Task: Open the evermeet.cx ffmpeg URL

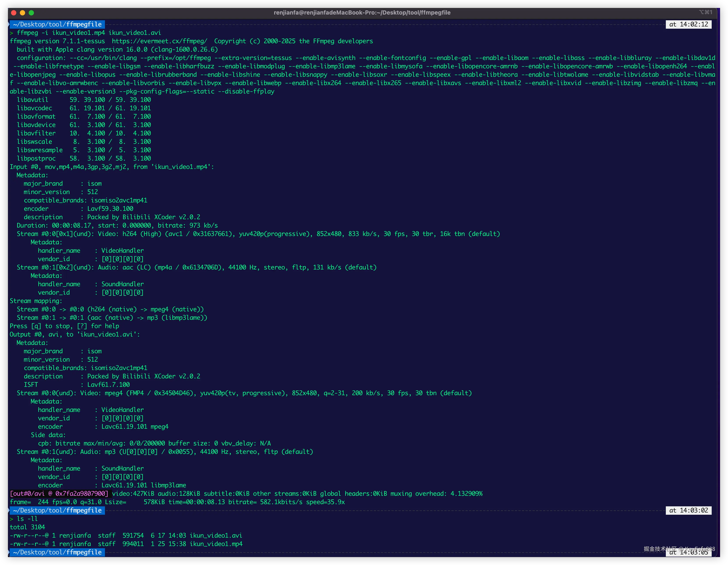Action: point(159,41)
